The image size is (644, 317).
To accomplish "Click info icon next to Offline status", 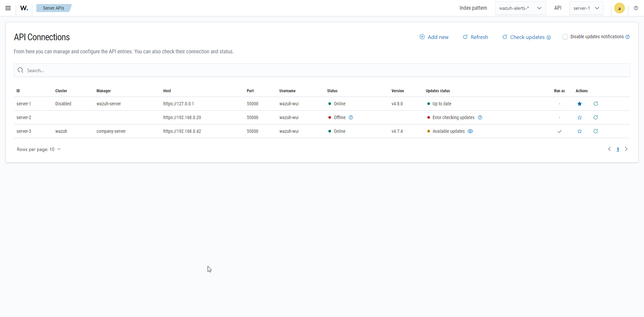I will [351, 117].
